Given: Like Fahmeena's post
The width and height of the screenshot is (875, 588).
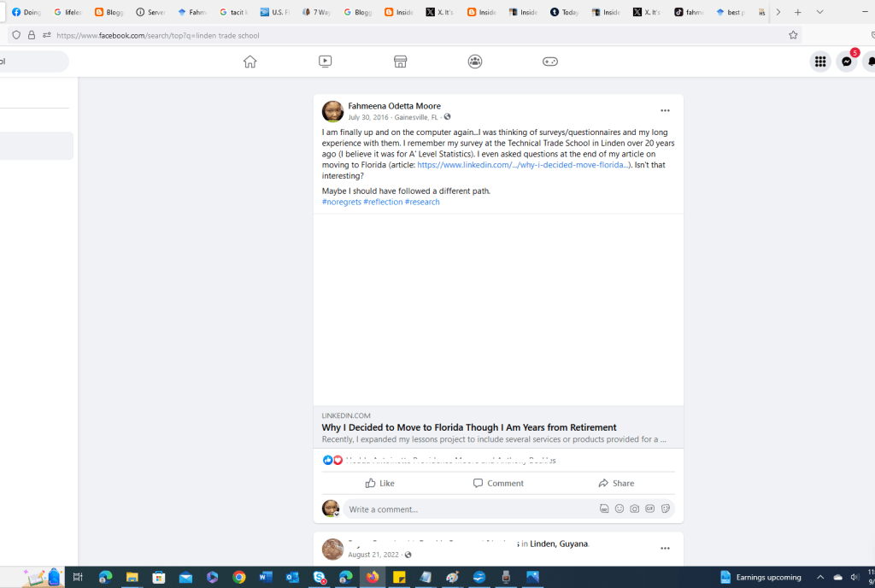Looking at the screenshot, I should coord(379,483).
